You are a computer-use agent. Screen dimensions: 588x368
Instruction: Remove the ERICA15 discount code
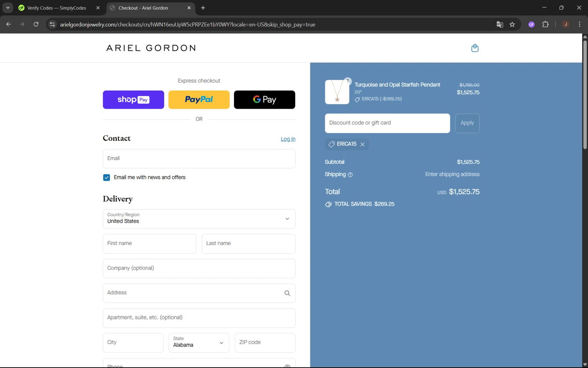363,144
